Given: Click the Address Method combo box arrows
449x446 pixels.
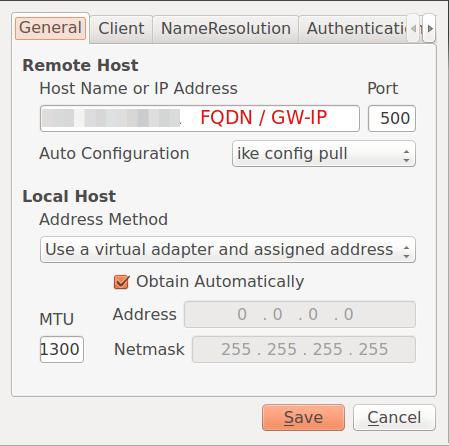Looking at the screenshot, I should [406, 252].
